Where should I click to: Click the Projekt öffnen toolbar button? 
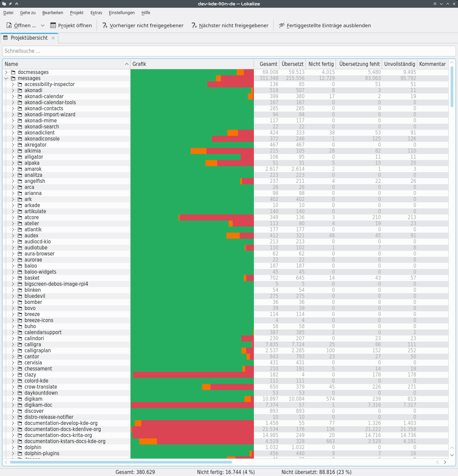point(71,26)
